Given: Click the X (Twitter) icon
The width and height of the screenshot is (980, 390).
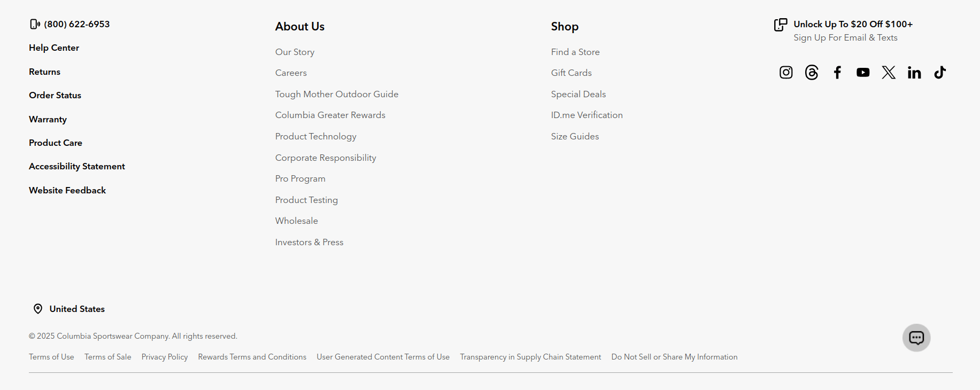Looking at the screenshot, I should (889, 72).
